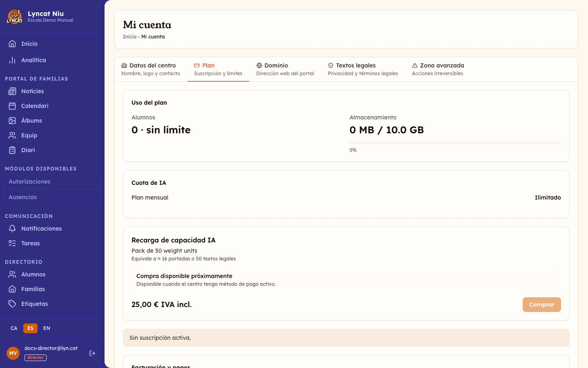The image size is (588, 368).
Task: Click the credit card icon on Plan tab
Action: [197, 65]
